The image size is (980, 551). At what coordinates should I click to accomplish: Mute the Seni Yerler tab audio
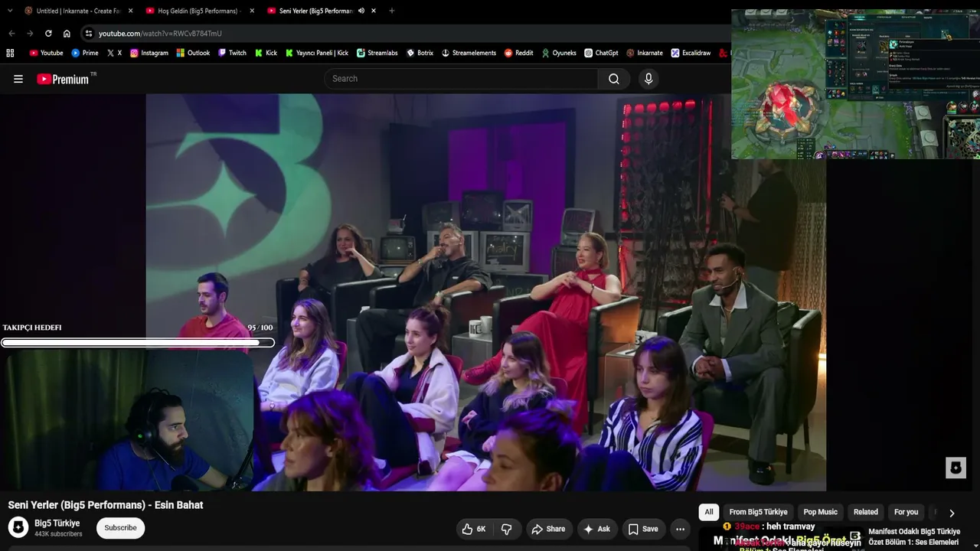pyautogui.click(x=361, y=11)
